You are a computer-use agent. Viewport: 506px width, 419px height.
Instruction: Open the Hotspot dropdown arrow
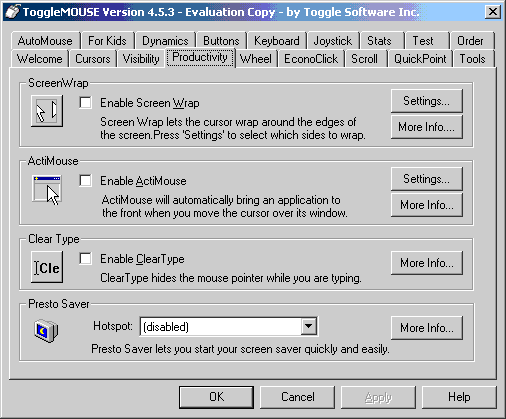click(x=309, y=326)
